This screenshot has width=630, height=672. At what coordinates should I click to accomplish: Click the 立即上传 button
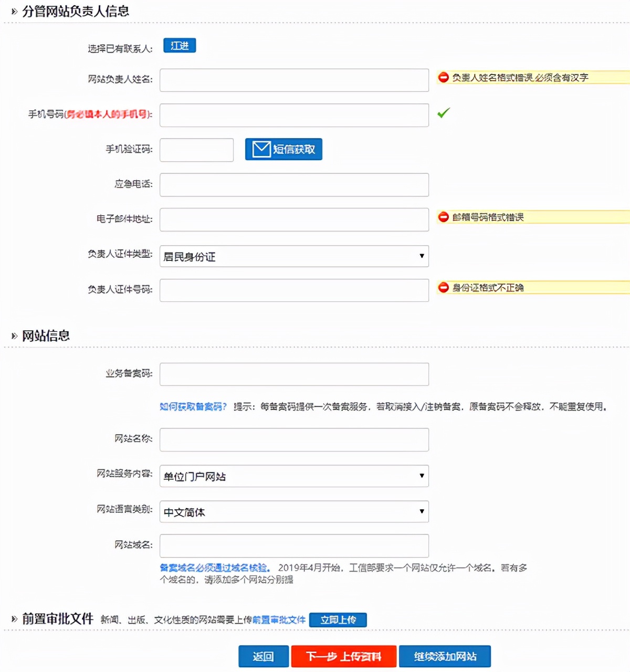pyautogui.click(x=338, y=619)
